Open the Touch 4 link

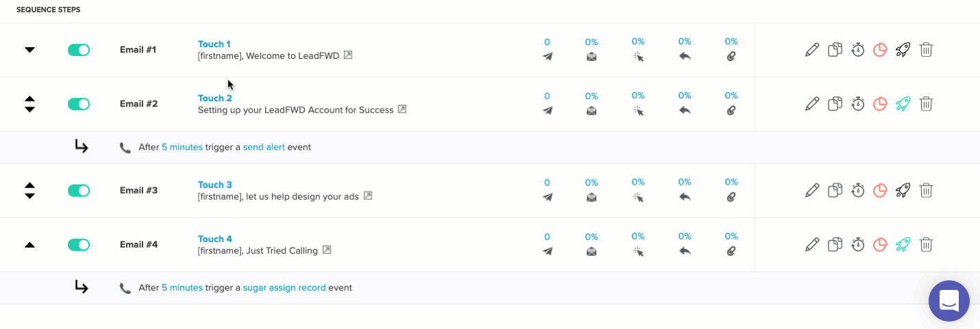tap(215, 239)
